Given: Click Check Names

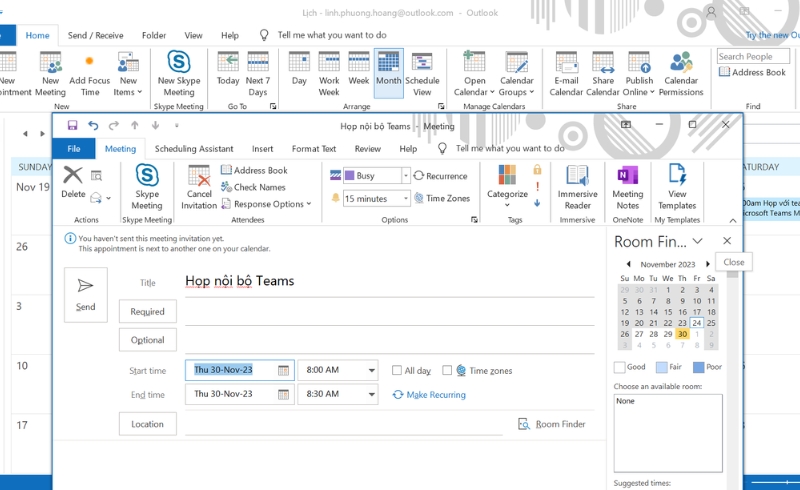Looking at the screenshot, I should coord(253,187).
